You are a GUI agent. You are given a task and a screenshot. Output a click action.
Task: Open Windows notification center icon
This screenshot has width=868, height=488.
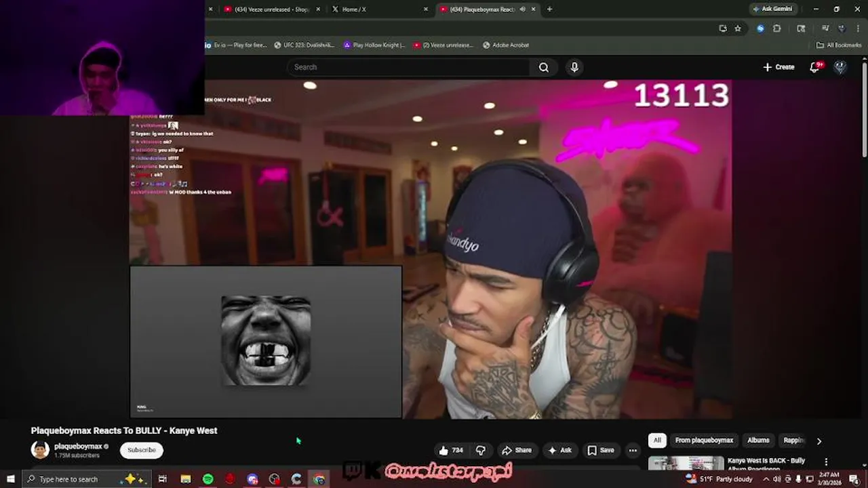tap(854, 479)
